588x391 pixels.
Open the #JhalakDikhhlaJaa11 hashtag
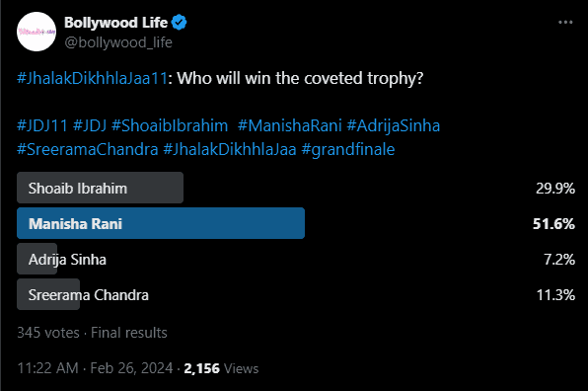[92, 78]
